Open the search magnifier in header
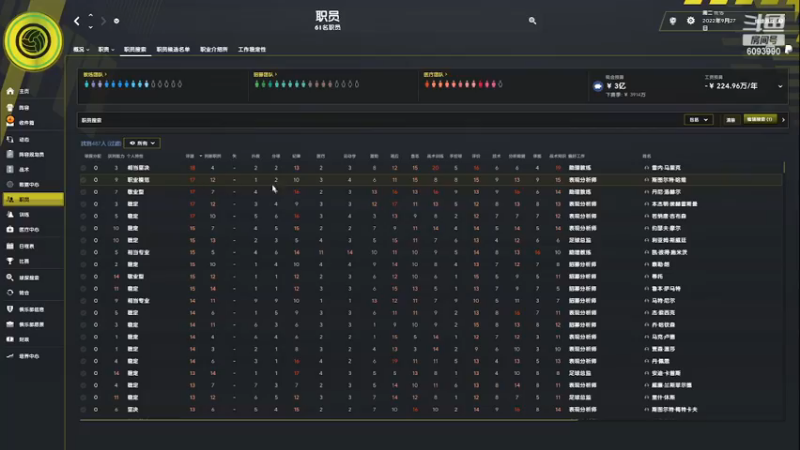 pyautogui.click(x=532, y=21)
